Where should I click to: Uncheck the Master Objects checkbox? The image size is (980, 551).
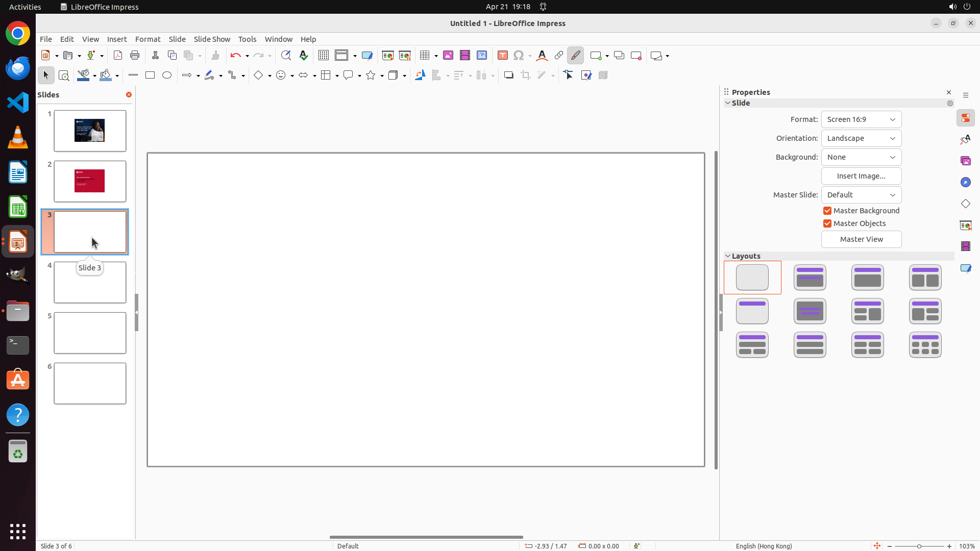click(x=827, y=223)
